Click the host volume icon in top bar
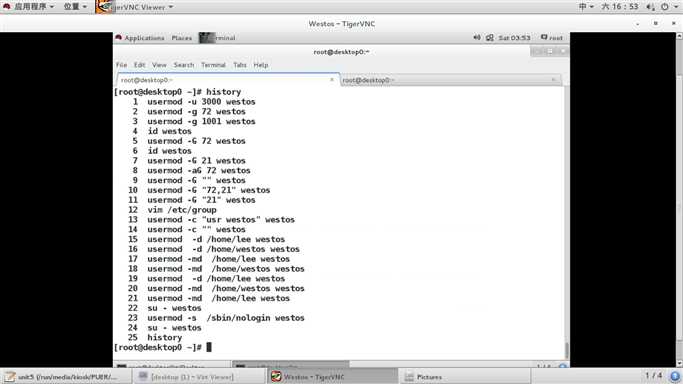This screenshot has width=683, height=384. pos(650,7)
